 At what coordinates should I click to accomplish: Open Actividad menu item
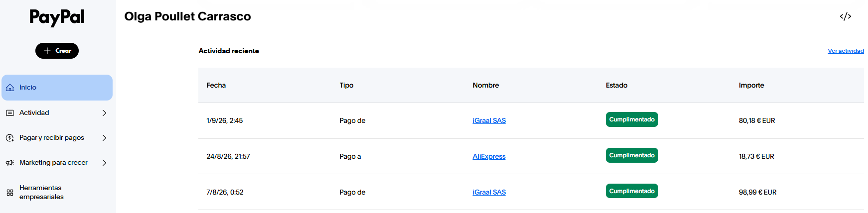[x=57, y=113]
